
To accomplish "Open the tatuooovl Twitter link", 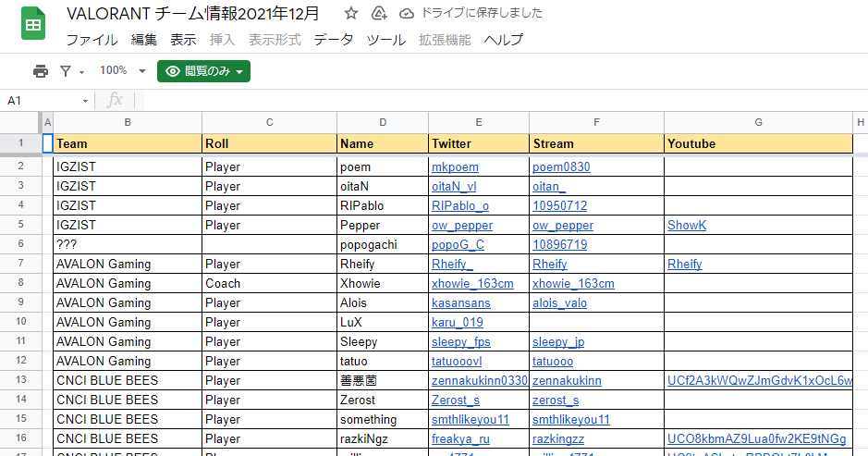I will (x=457, y=361).
